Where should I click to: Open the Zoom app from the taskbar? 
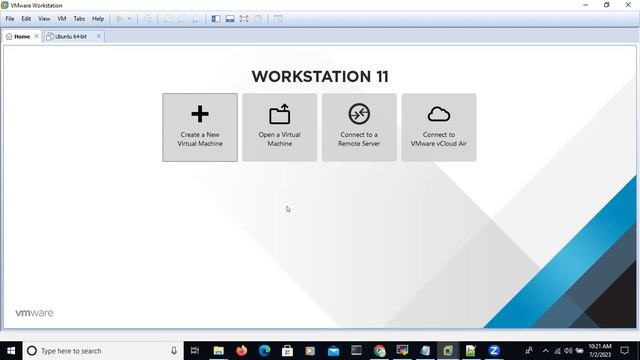click(494, 351)
